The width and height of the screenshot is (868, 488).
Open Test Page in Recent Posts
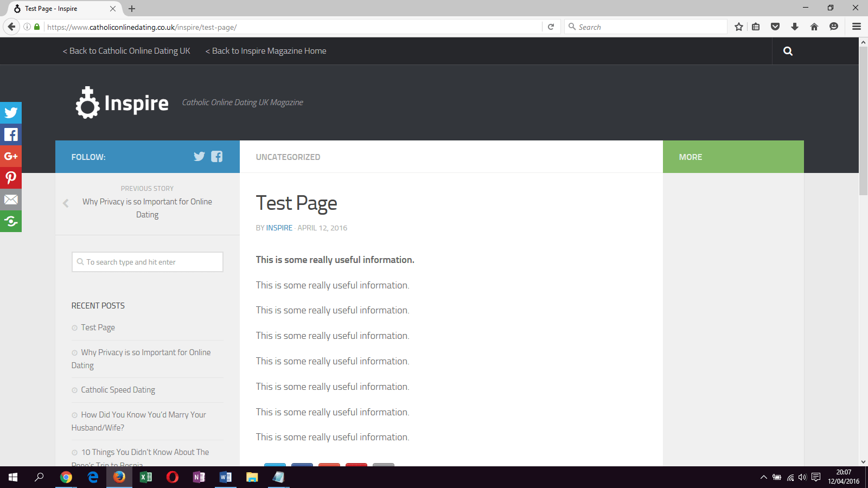point(98,328)
